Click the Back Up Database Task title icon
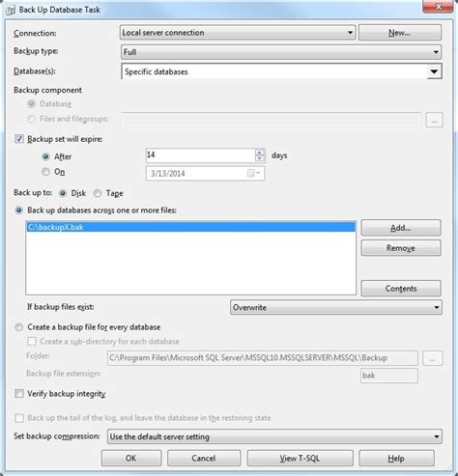 (x=11, y=10)
